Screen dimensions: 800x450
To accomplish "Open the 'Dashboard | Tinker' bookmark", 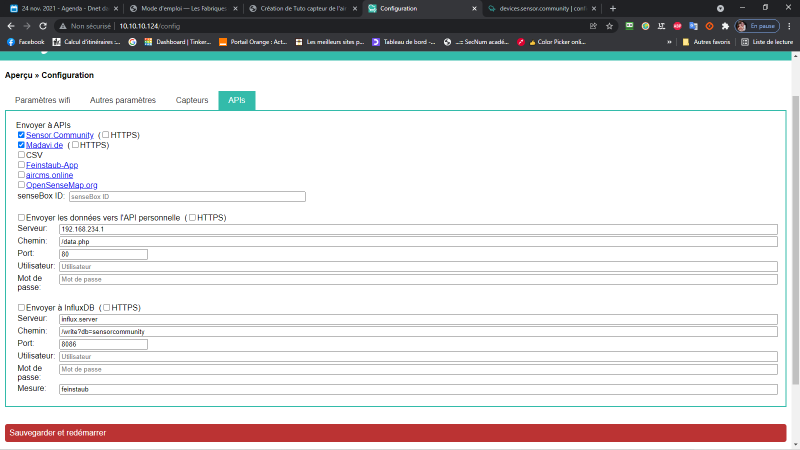I will click(x=178, y=42).
